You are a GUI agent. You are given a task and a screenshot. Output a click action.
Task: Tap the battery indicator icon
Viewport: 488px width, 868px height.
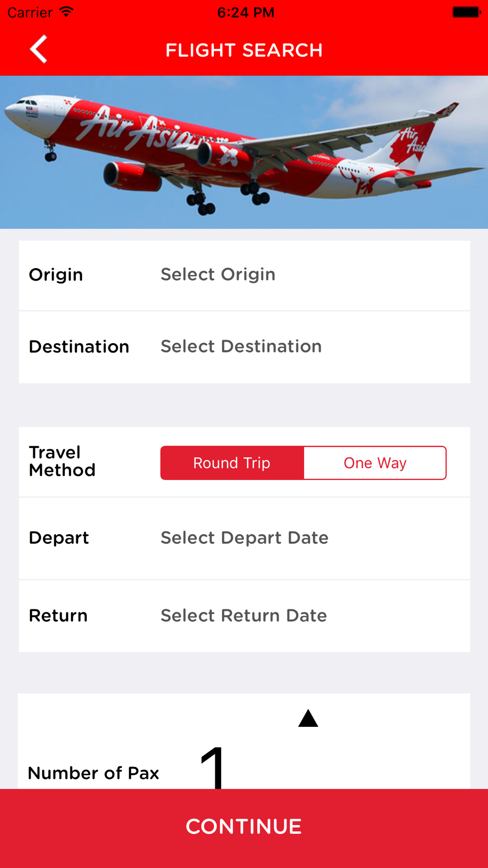(x=467, y=12)
